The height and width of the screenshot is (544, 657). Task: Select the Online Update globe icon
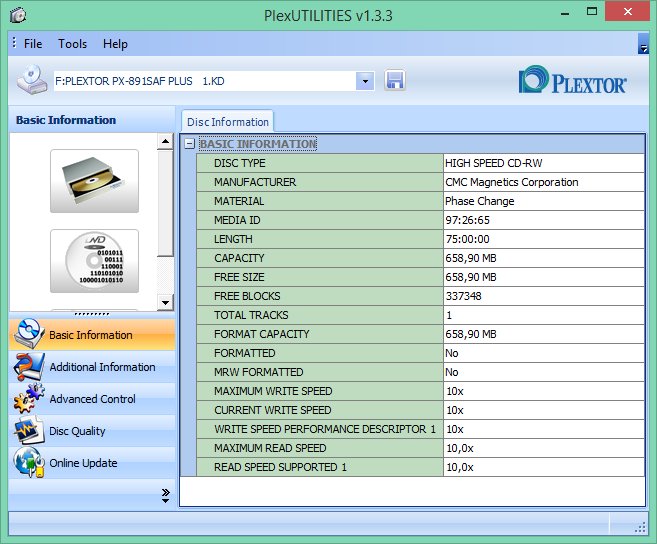click(x=28, y=462)
